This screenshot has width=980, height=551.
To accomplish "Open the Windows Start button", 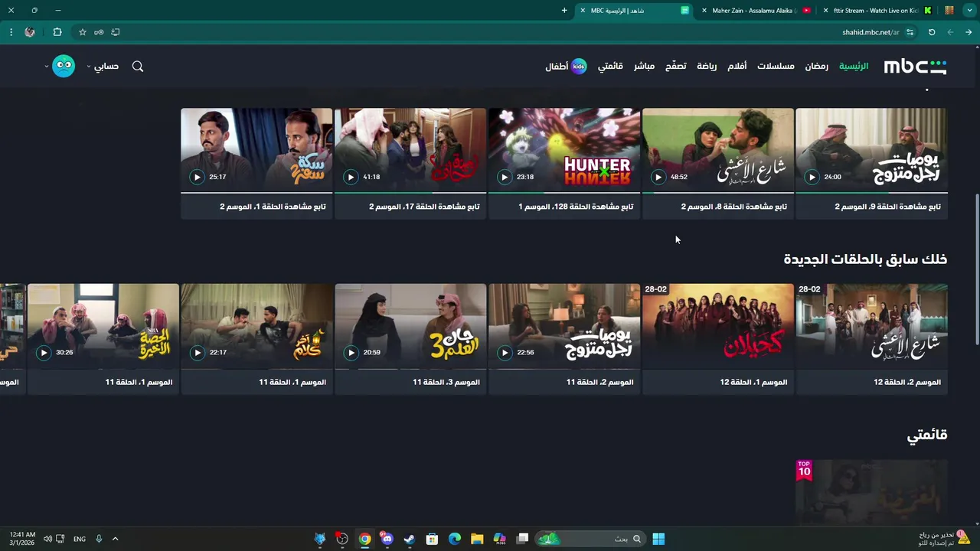I will [658, 539].
